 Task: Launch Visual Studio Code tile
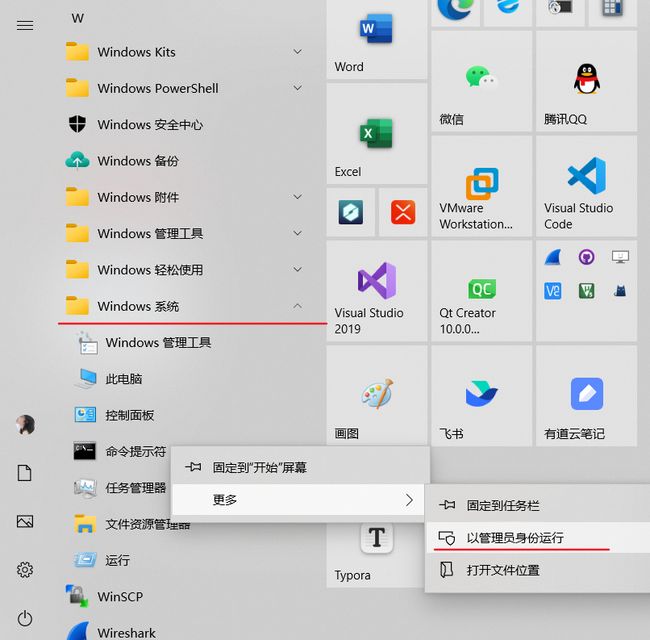(586, 186)
